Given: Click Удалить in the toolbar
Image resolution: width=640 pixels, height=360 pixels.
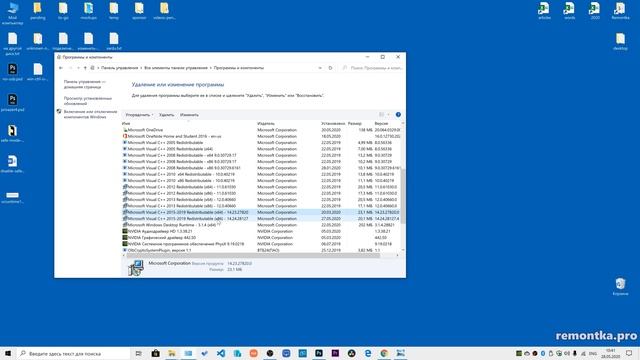Looking at the screenshot, I should point(166,115).
